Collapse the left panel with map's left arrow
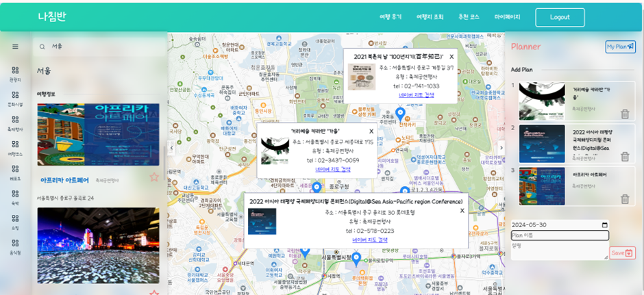The height and width of the screenshot is (295, 644). pos(172,148)
